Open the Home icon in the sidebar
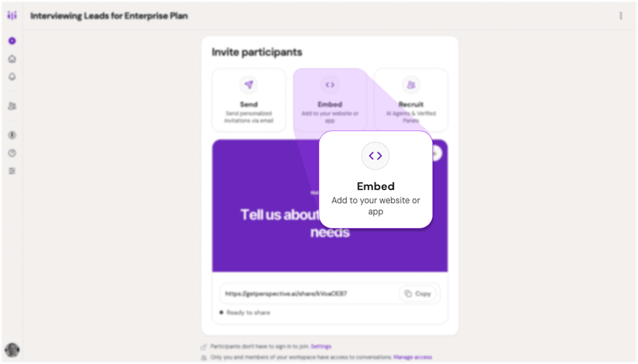The height and width of the screenshot is (364, 638). coord(12,58)
